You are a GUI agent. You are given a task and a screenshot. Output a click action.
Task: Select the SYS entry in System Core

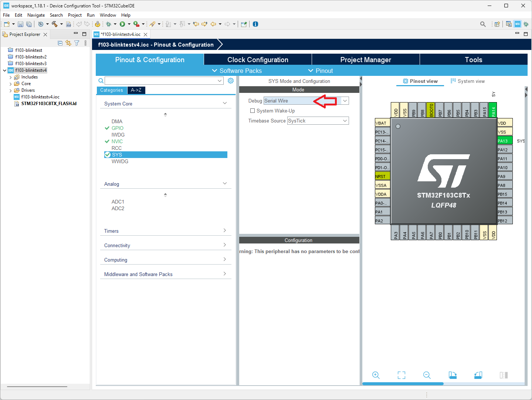pos(116,154)
